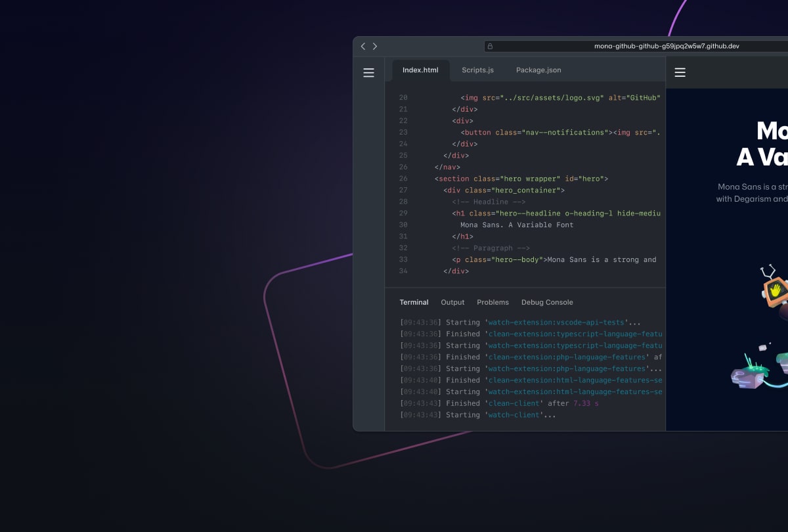Screen dimensions: 788x532
Task: Open the Problems panel
Action: coord(492,302)
